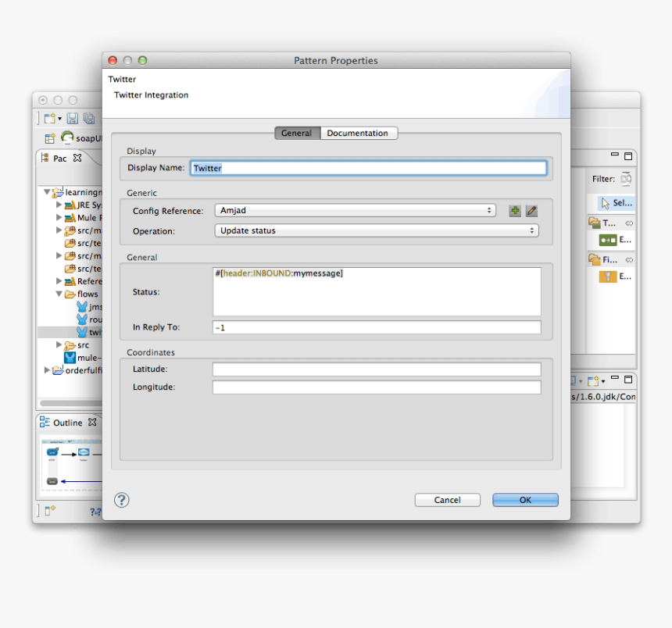Image resolution: width=672 pixels, height=628 pixels.
Task: Maximize the console panel at lower right
Action: point(628,379)
